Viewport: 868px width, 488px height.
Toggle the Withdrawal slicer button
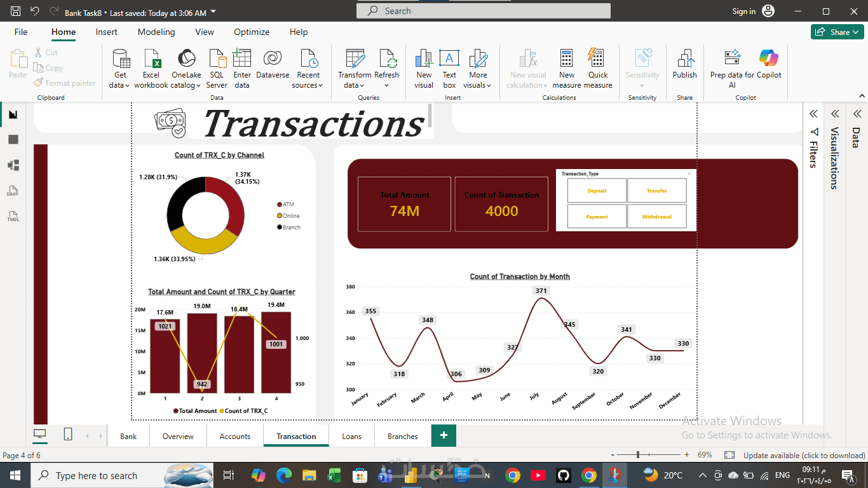[x=657, y=217]
